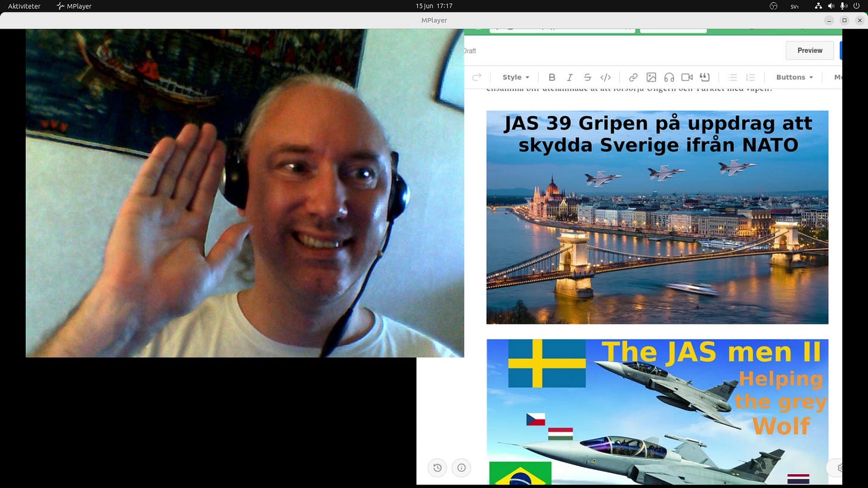Insert an image into the draft
Viewport: 868px width, 488px height.
651,77
